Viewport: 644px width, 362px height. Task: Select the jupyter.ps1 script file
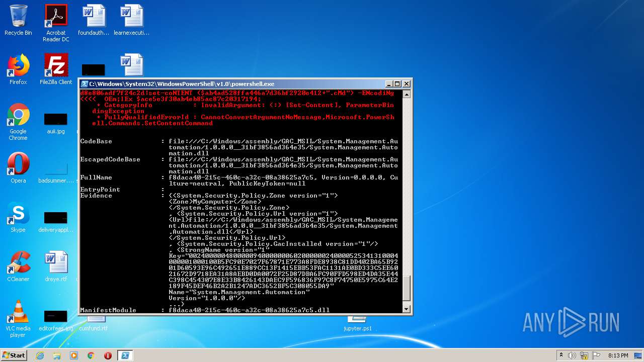(358, 323)
